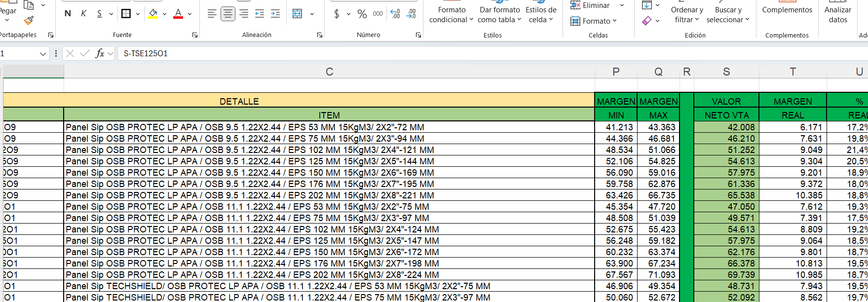Click the Merge and Center icon

coord(298,14)
